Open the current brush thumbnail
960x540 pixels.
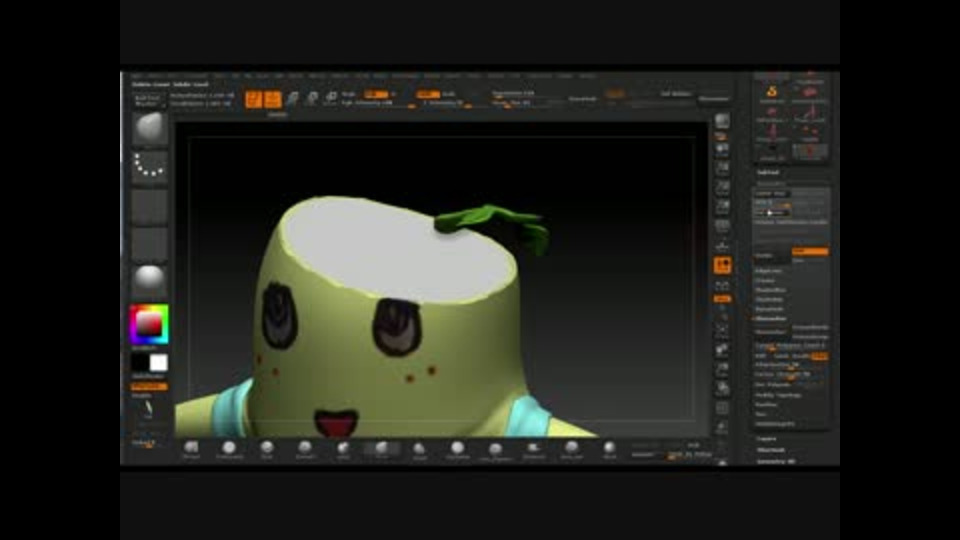coord(149,129)
